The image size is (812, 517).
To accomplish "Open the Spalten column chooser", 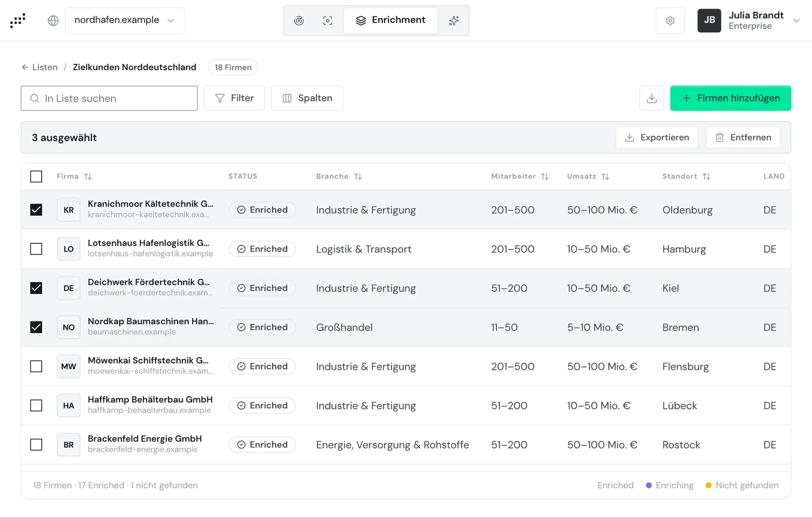I will click(307, 98).
